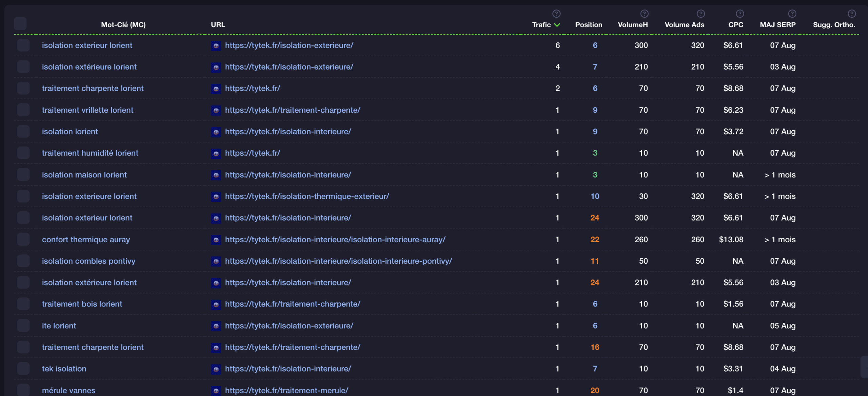This screenshot has height=396, width=868.
Task: Check the box for isolation maison lorient
Action: pos(23,174)
